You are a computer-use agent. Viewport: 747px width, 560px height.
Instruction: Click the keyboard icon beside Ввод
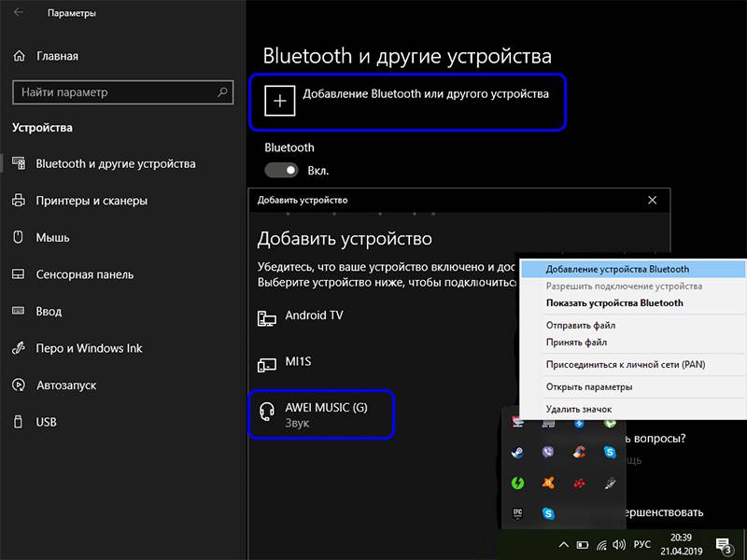[x=18, y=311]
